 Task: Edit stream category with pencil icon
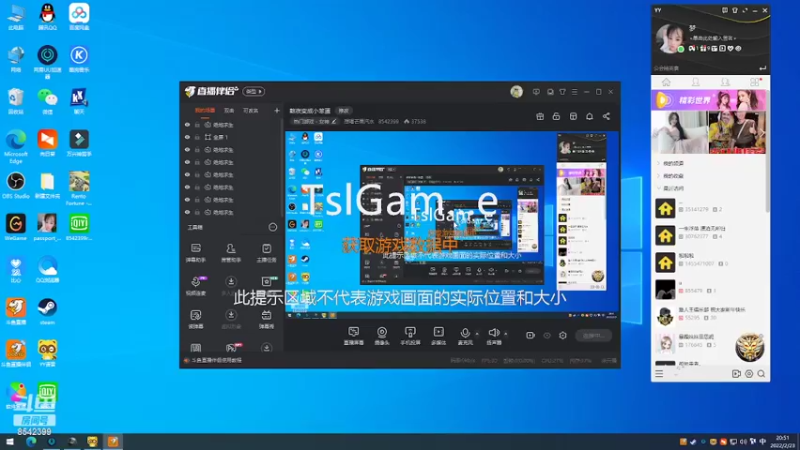(x=334, y=121)
